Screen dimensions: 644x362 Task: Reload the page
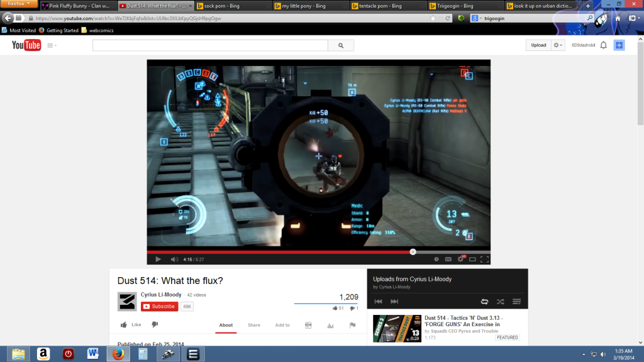click(x=448, y=18)
